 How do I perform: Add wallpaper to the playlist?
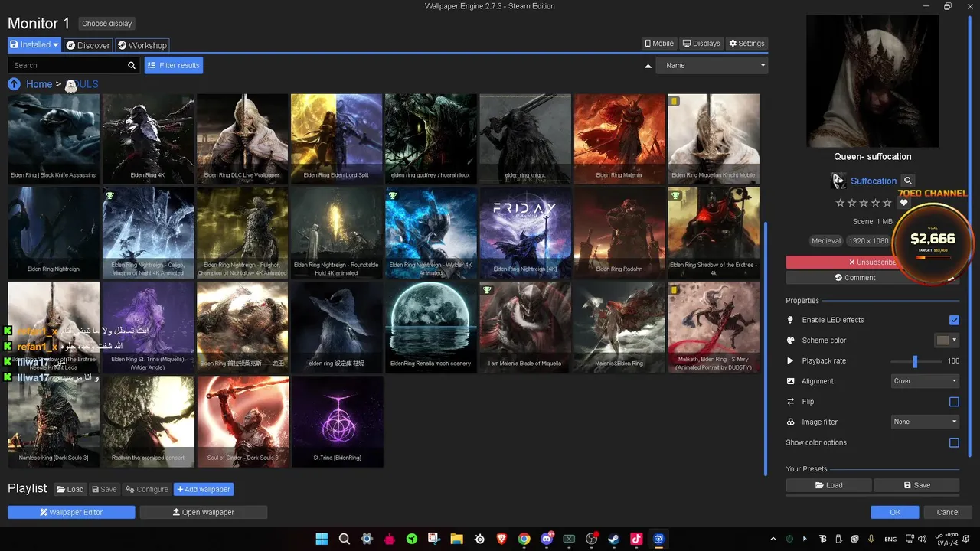pos(203,489)
